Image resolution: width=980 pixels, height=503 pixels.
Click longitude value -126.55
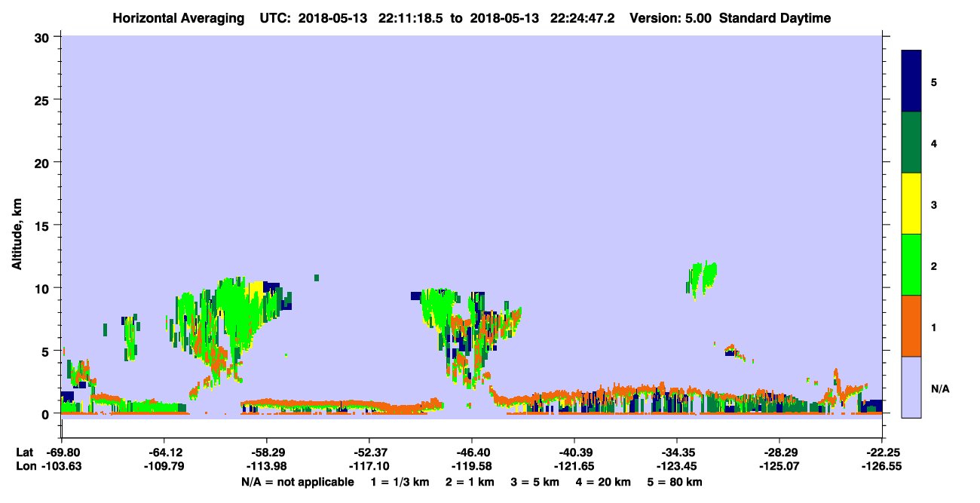click(x=882, y=466)
